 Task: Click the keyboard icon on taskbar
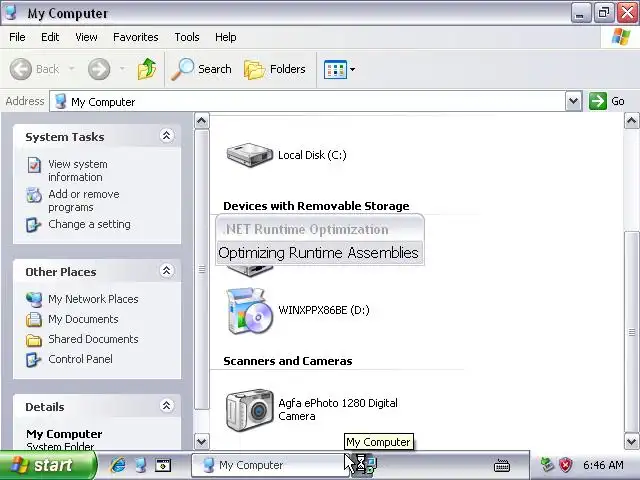point(502,465)
